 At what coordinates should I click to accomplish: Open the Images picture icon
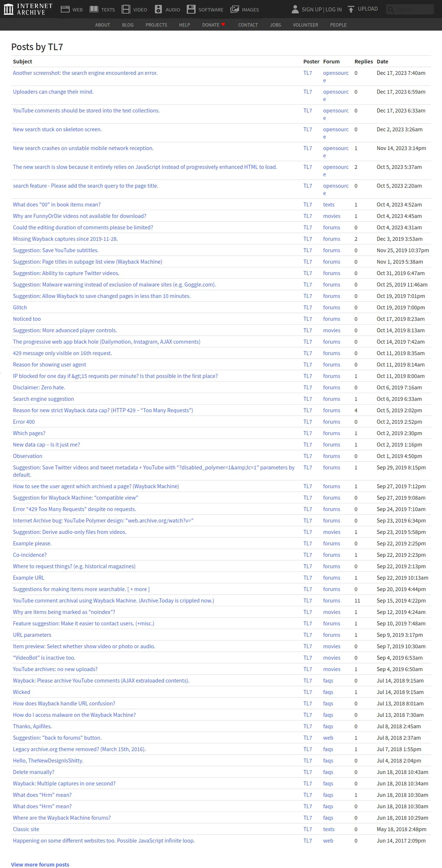tap(235, 9)
